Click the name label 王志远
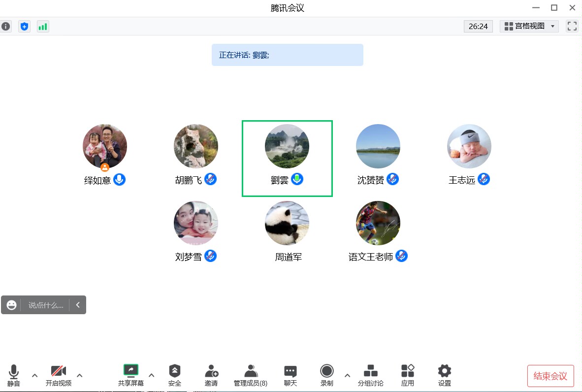582x392 pixels. coord(462,180)
